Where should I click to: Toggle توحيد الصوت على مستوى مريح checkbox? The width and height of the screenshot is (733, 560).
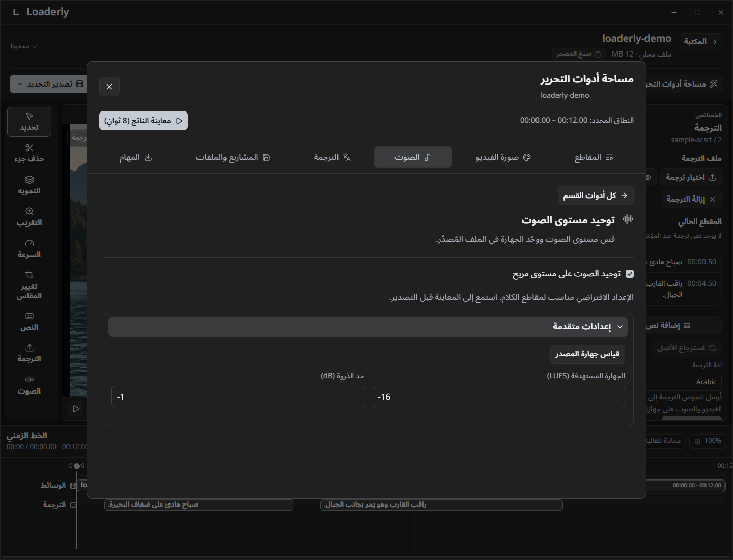[x=630, y=274]
